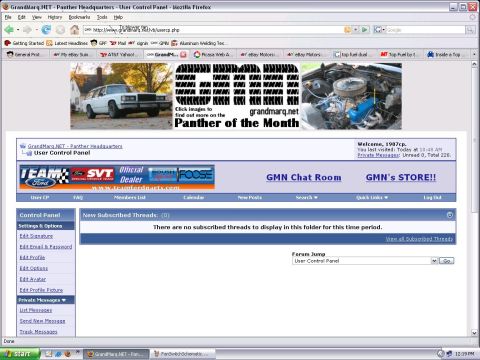Image resolution: width=480 pixels, height=360 pixels.
Task: Open the GrandMarq.NET - Panther Headquarters breadcrumb link
Action: [x=75, y=146]
